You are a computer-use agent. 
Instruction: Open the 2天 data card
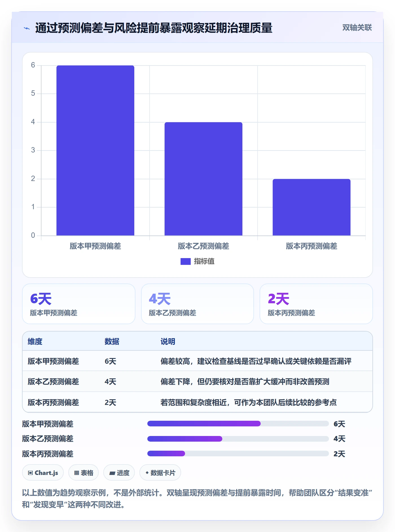click(316, 304)
